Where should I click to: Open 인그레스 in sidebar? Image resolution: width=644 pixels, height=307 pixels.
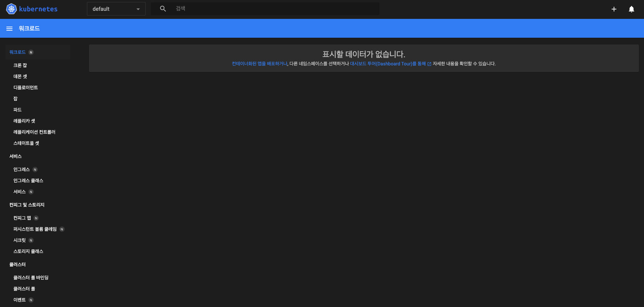tap(22, 170)
